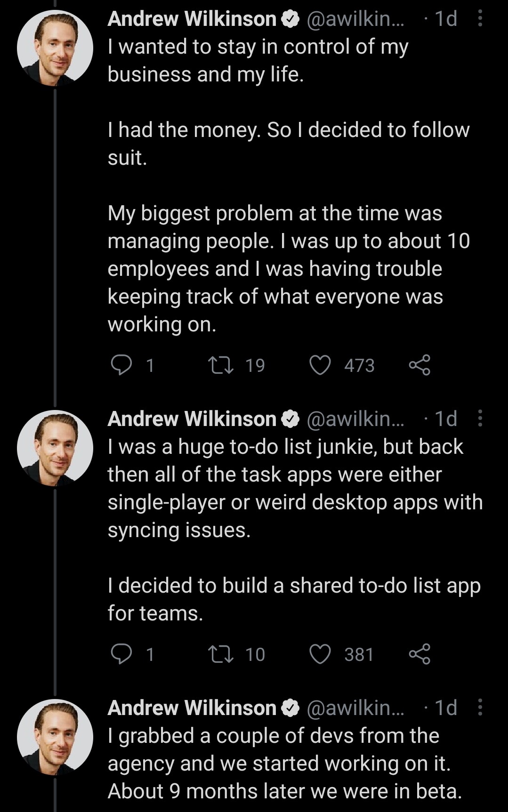Open more options on the to-do list tweet

point(480,418)
